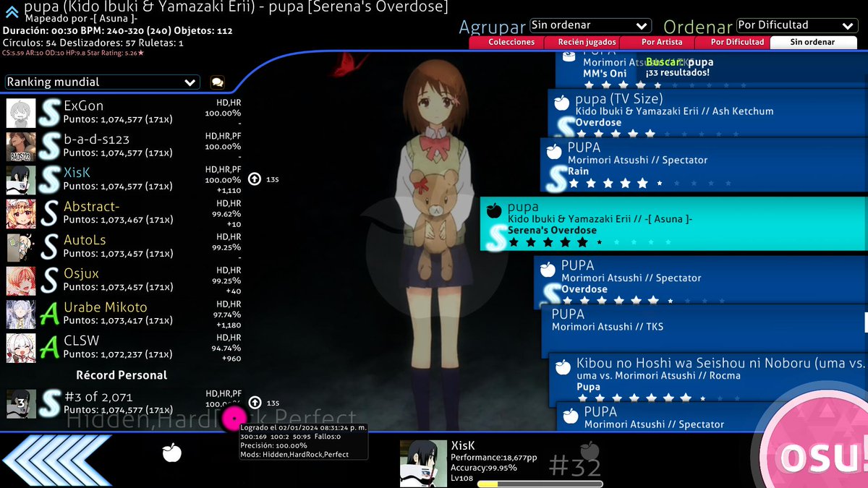This screenshot has height=488, width=868.
Task: Open the Ranking mundial dropdown
Action: pyautogui.click(x=102, y=82)
